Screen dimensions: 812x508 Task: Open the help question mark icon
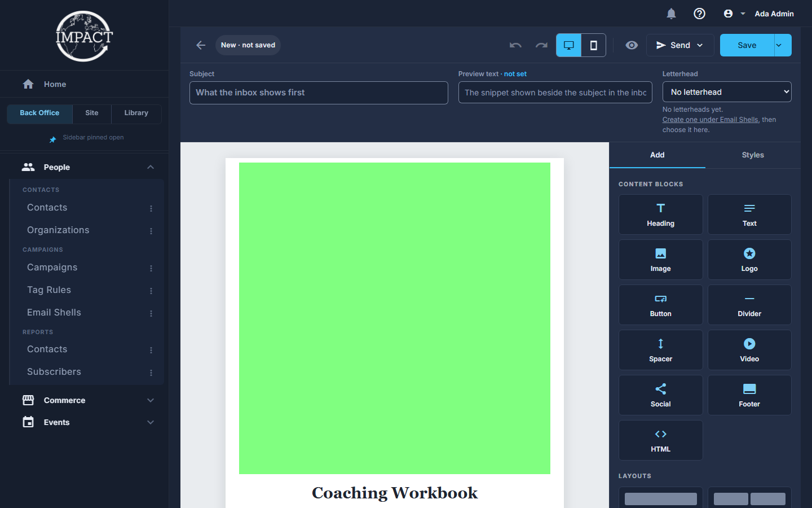699,14
